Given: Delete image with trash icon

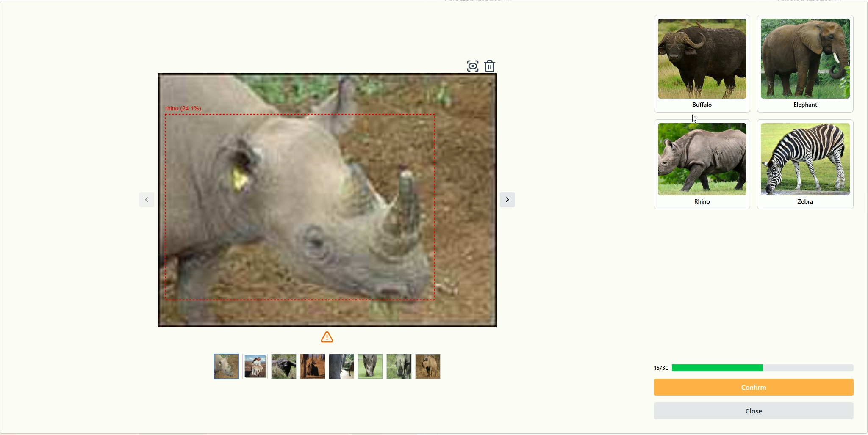Looking at the screenshot, I should pyautogui.click(x=490, y=66).
